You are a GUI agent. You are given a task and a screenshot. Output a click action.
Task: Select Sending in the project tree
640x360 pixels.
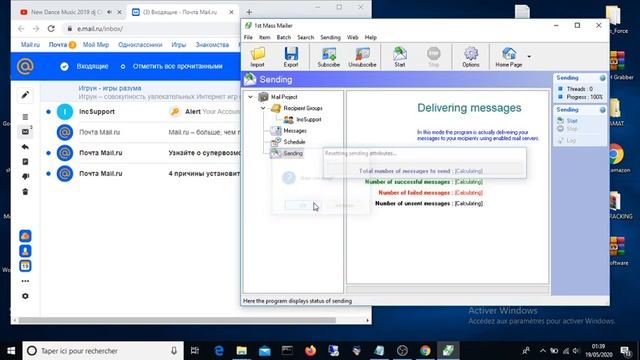293,153
